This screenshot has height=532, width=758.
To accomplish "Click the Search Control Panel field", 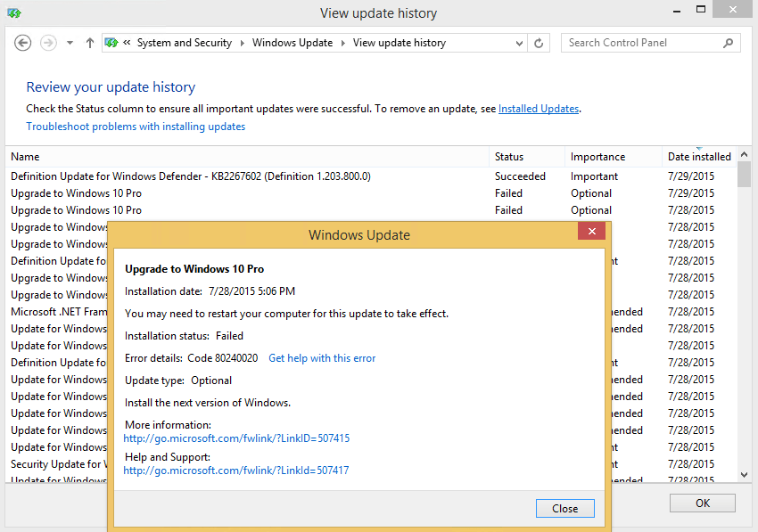I will point(651,43).
